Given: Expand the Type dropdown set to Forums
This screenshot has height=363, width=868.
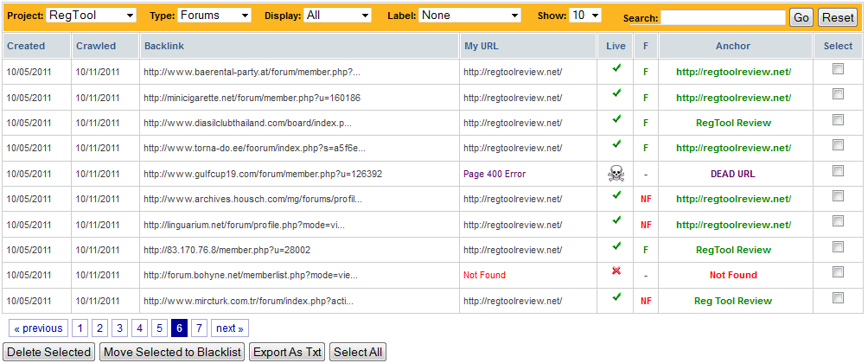Looking at the screenshot, I should tap(214, 16).
